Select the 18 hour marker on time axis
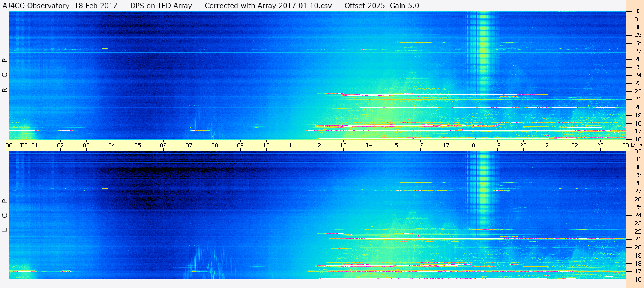This screenshot has height=288, width=644. coord(472,145)
